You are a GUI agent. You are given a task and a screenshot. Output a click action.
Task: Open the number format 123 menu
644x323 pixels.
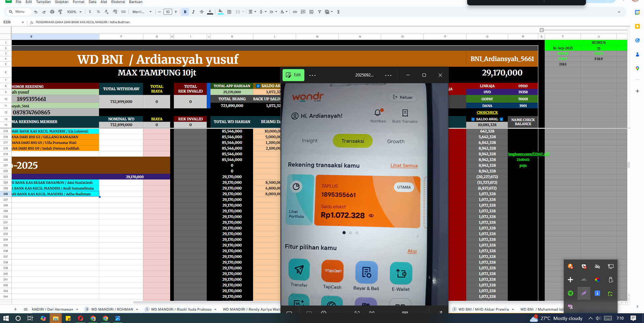[x=123, y=12]
